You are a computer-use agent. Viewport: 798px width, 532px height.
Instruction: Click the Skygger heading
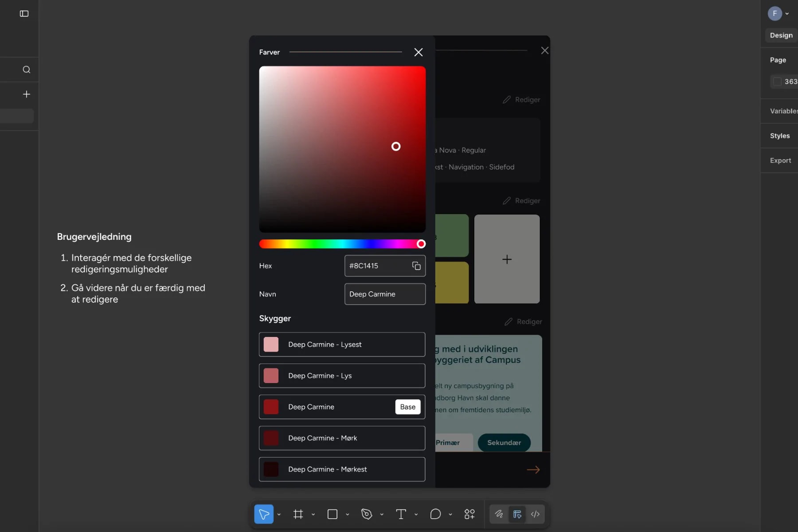pyautogui.click(x=275, y=318)
